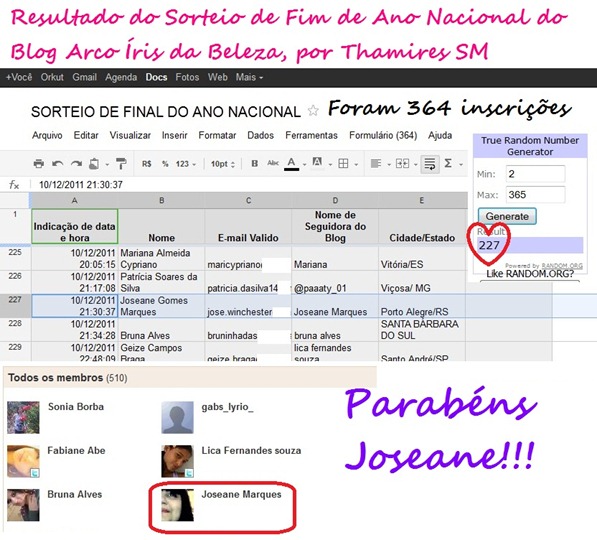Open the Ajuda menu
The height and width of the screenshot is (540, 597).
pos(440,135)
